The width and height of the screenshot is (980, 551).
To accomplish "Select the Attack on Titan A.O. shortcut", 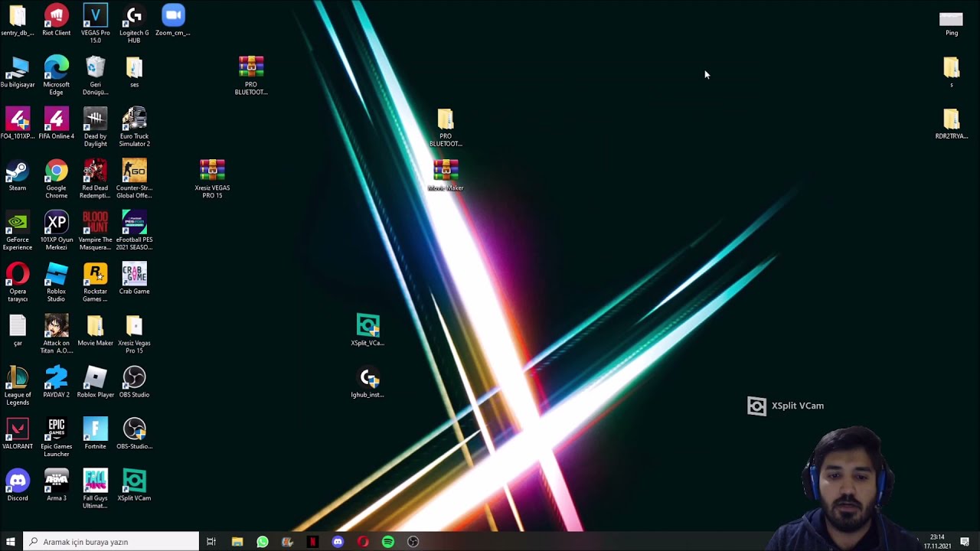I will 56,334.
